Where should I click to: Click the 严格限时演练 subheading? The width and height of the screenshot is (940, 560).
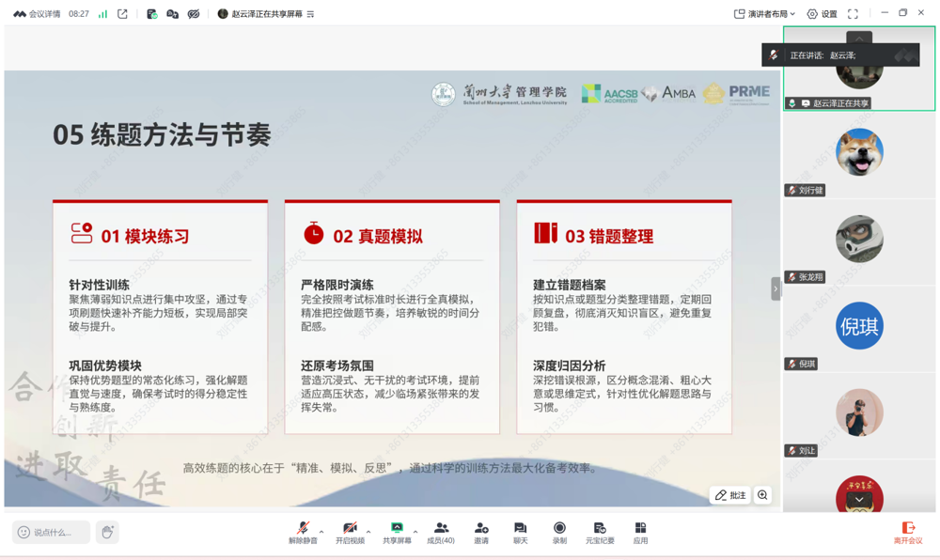pos(337,285)
